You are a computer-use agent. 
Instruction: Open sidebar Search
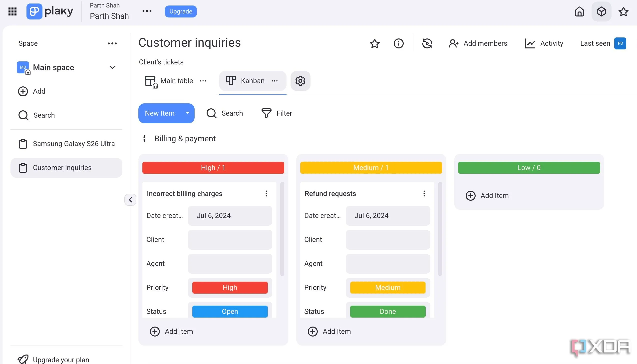pos(36,115)
